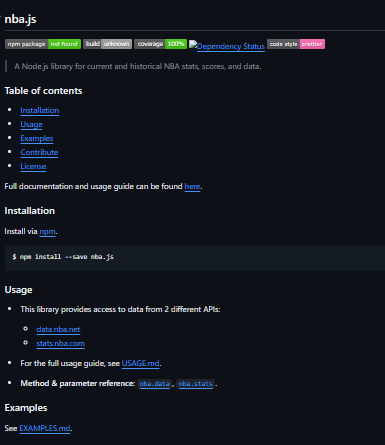Click the coverage 100% badge

point(160,44)
